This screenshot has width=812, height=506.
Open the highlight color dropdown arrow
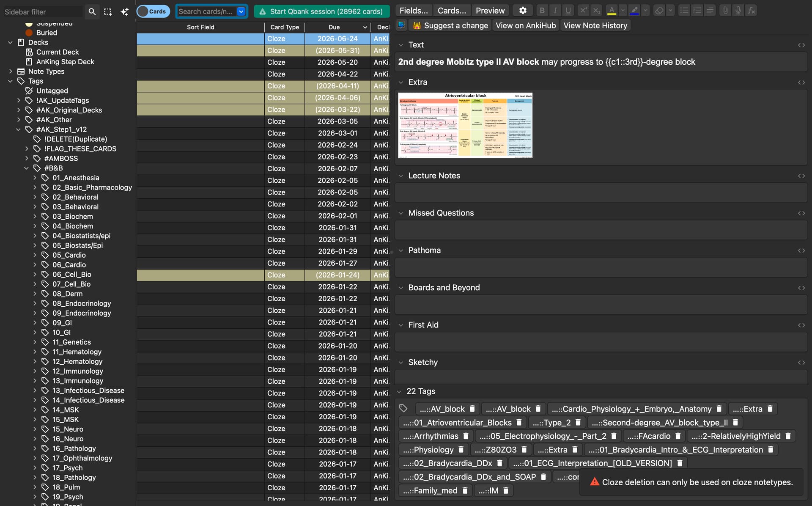(x=645, y=11)
